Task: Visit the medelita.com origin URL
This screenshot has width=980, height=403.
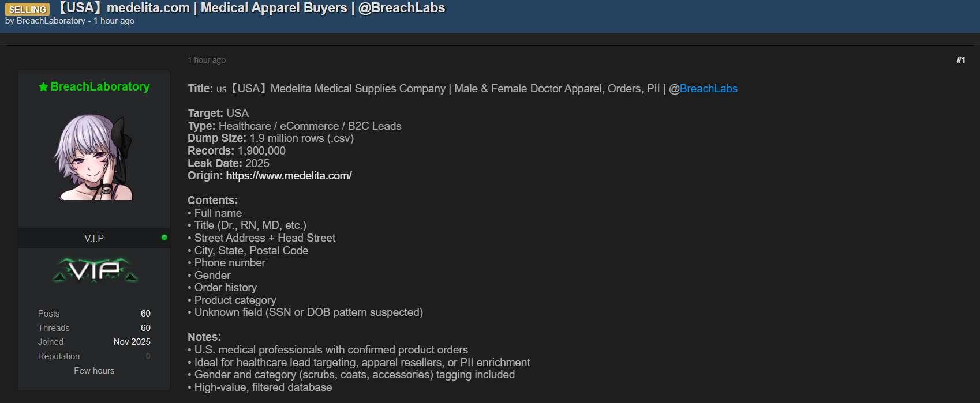Action: (x=289, y=176)
